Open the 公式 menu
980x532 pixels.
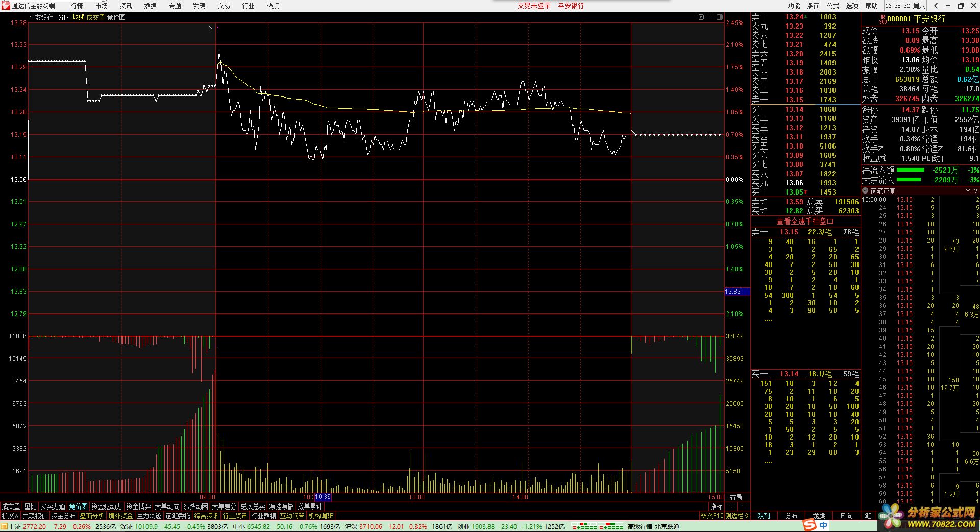(832, 6)
